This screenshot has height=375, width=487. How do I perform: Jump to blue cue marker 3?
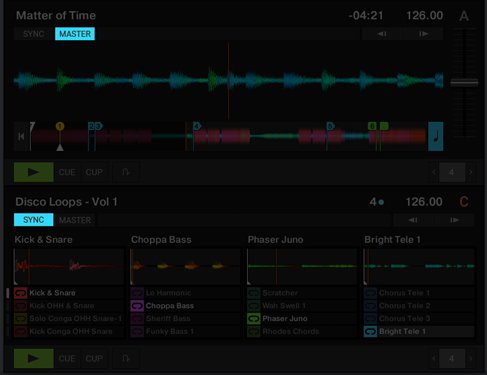pyautogui.click(x=99, y=126)
